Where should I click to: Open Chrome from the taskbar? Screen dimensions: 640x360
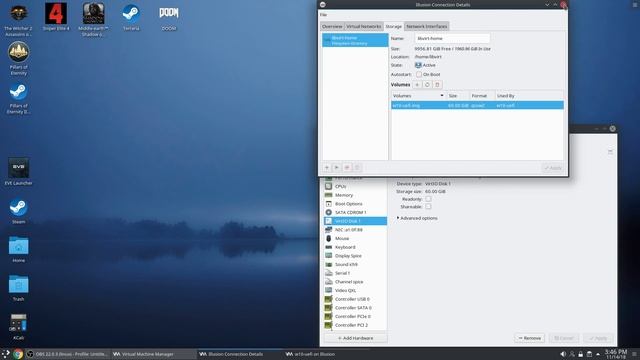coord(18,354)
